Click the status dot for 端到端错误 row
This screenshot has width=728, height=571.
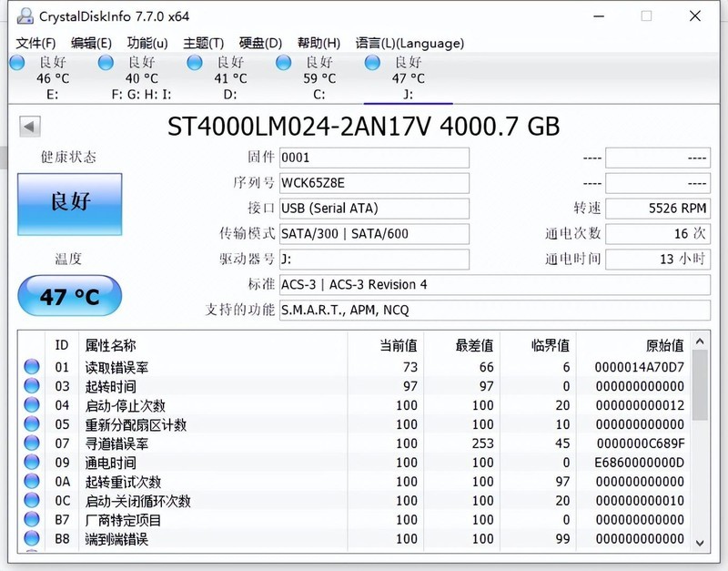point(32,538)
